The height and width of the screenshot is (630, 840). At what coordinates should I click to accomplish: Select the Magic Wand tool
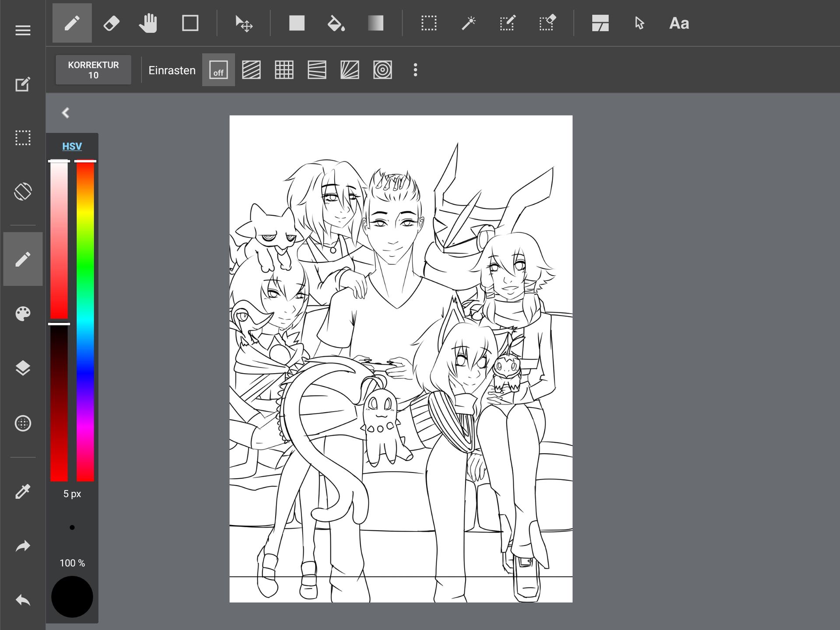[469, 23]
